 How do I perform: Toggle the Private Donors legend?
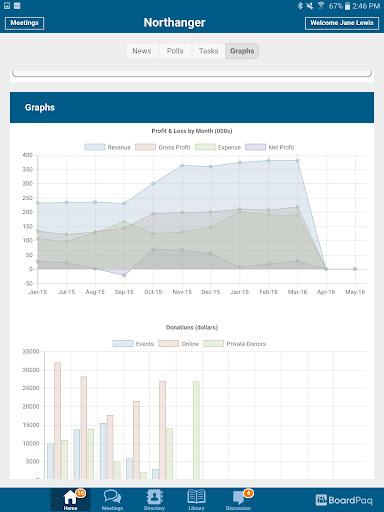coord(235,344)
